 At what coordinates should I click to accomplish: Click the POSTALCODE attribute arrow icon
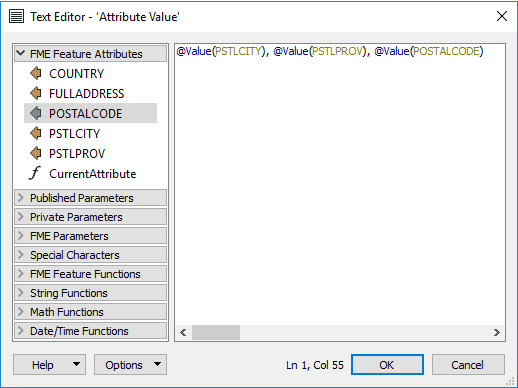36,113
